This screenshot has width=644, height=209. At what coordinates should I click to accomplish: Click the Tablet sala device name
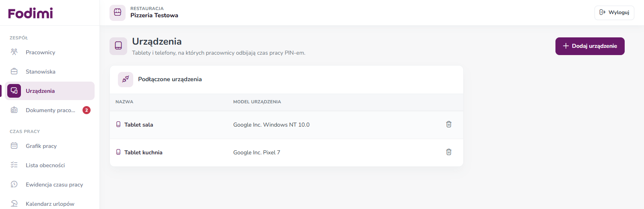pos(139,125)
